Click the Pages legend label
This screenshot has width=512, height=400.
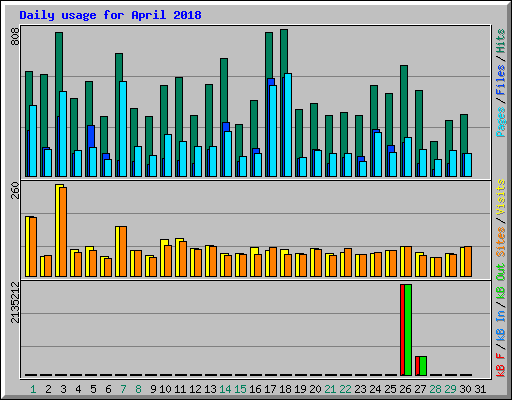501,122
